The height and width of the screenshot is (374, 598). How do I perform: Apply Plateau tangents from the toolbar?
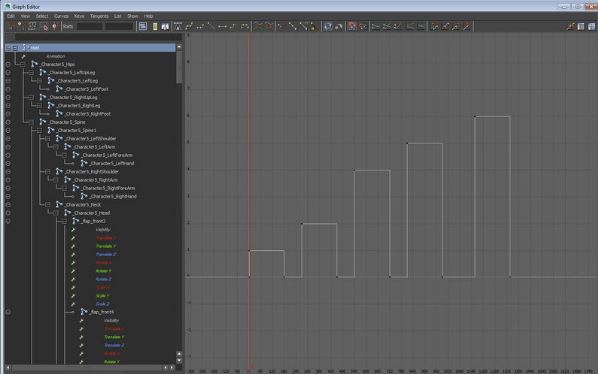pos(244,26)
